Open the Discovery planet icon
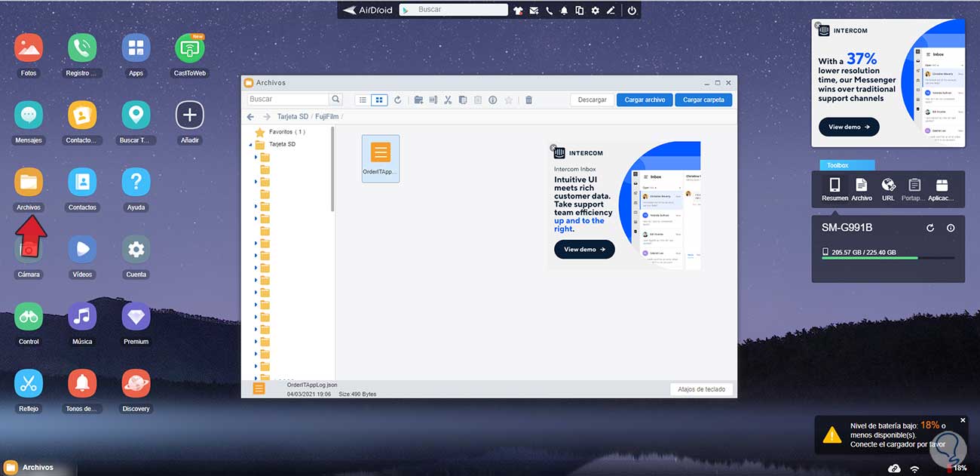Screen dimensions: 980x476 coord(136,383)
